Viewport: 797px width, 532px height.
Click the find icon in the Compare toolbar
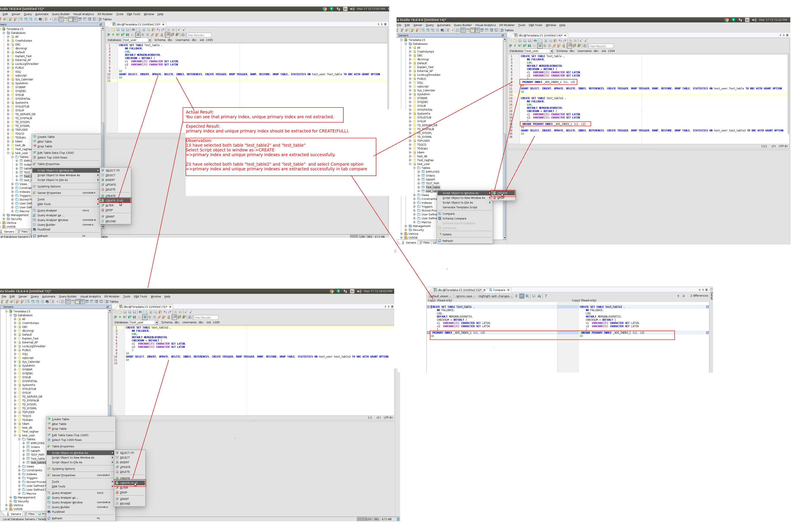click(x=539, y=296)
